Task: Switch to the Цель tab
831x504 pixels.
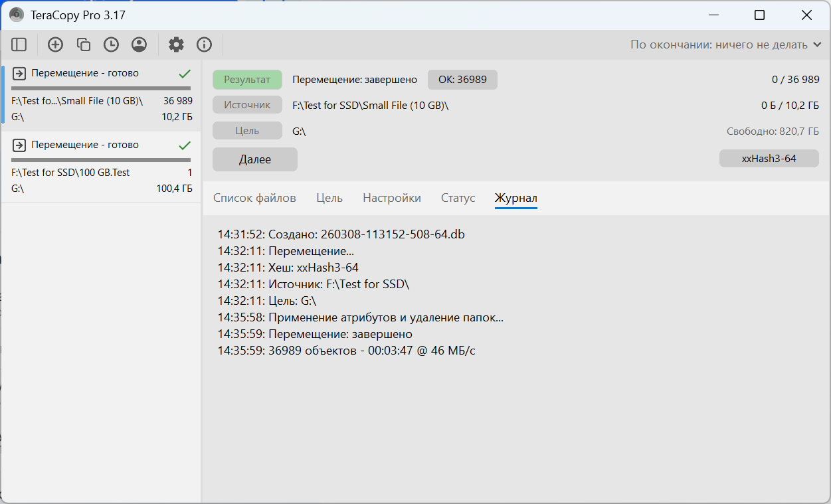Action: (x=329, y=198)
